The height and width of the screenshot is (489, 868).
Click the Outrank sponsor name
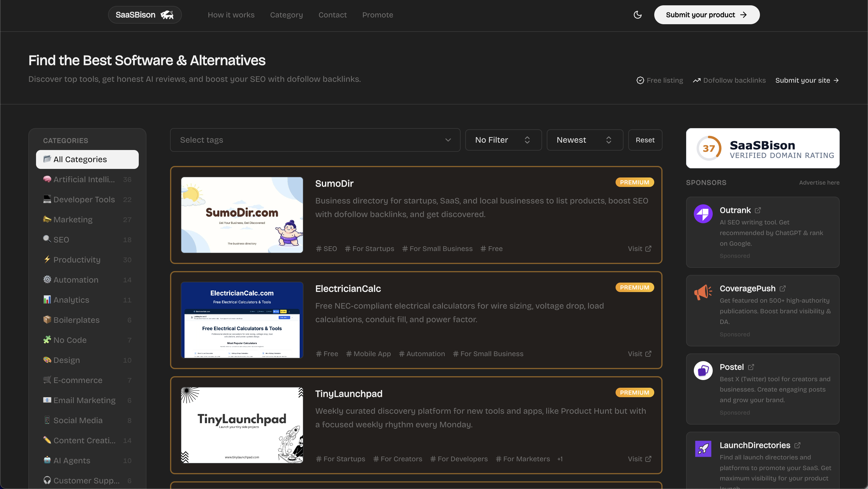735,210
